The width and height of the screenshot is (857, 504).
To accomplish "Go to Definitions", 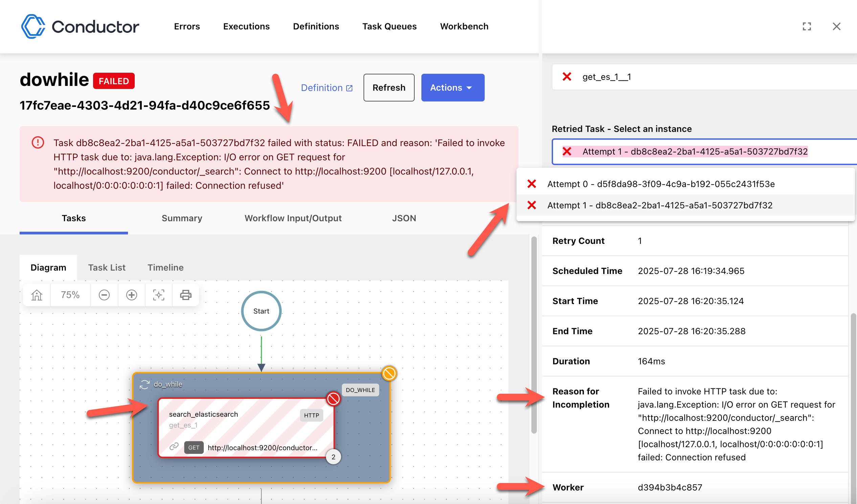I will pos(316,26).
